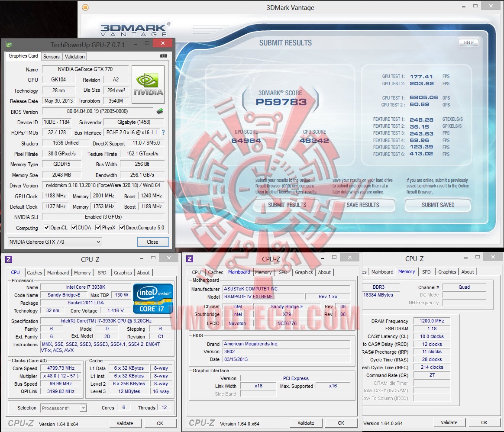The height and width of the screenshot is (432, 504).
Task: Minimize the GPU-Z window
Action: click(136, 44)
